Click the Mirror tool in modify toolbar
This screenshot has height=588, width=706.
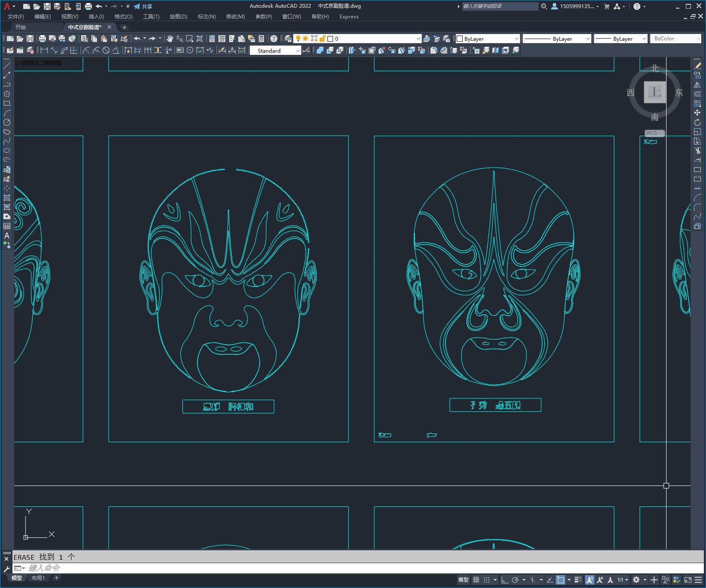tap(697, 84)
